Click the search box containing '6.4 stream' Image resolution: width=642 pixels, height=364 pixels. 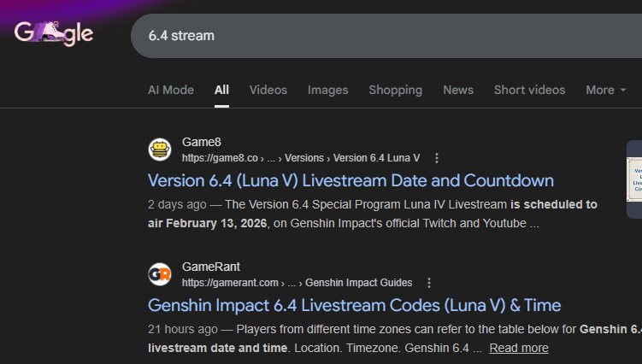(x=386, y=36)
